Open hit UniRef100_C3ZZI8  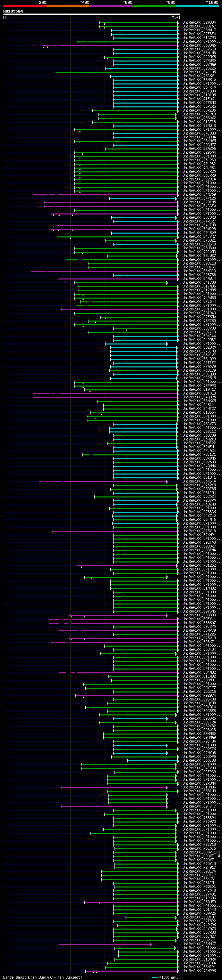point(199,332)
